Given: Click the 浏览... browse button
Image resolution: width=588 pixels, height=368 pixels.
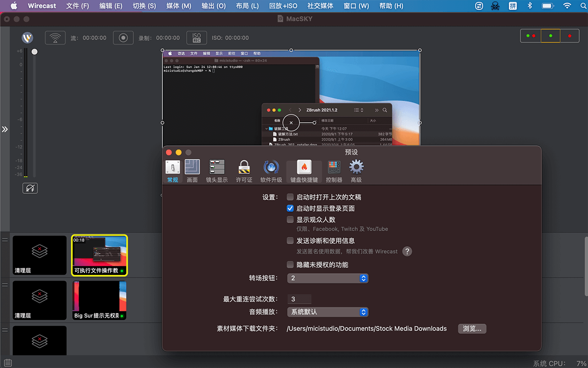Looking at the screenshot, I should 472,329.
